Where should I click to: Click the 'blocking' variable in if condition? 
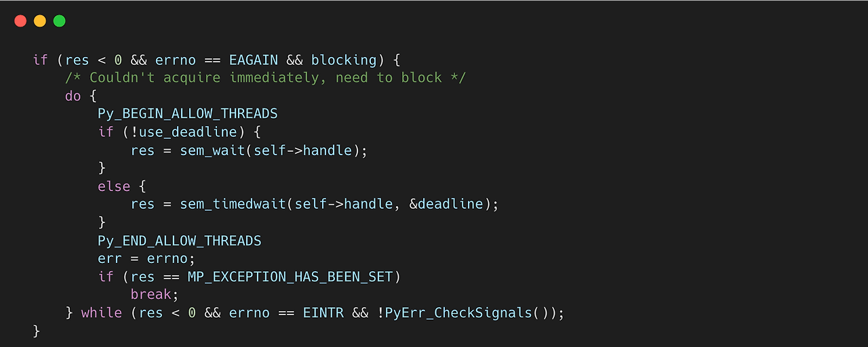point(344,60)
